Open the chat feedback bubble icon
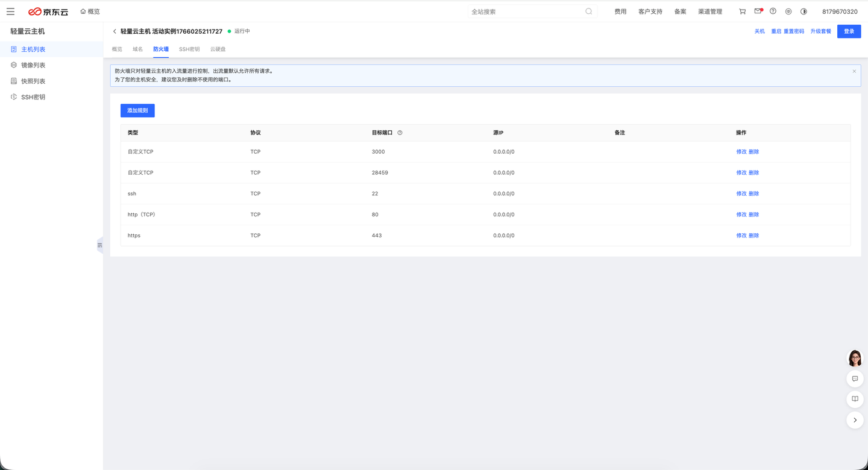Image resolution: width=868 pixels, height=470 pixels. point(855,378)
